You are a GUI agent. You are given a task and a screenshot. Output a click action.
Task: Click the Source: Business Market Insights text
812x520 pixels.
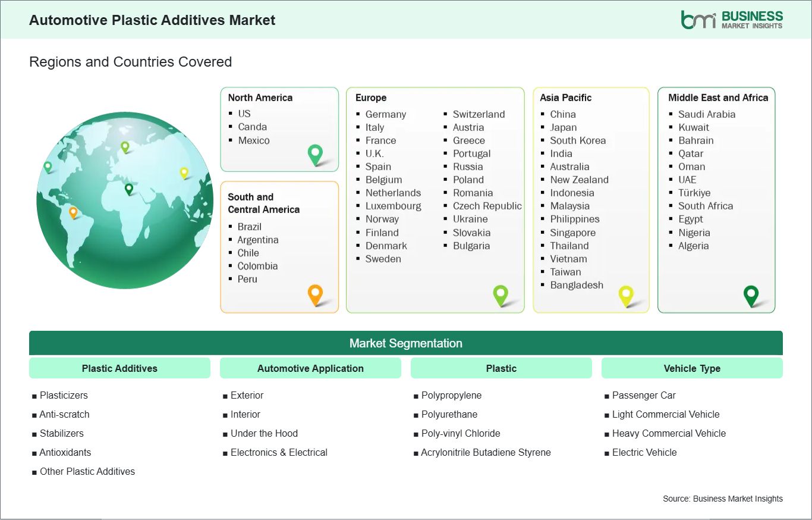tap(722, 499)
